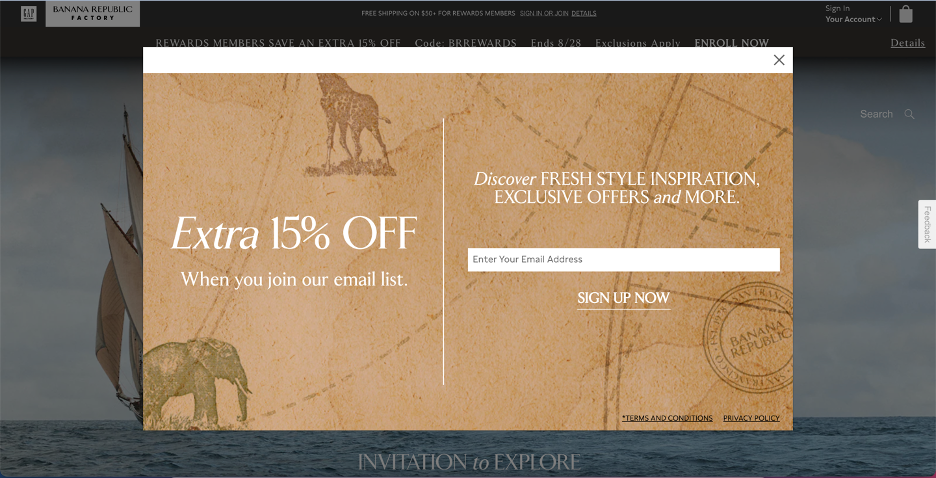Click the SIGN IN OR JOIN link
The width and height of the screenshot is (936, 478).
(544, 13)
